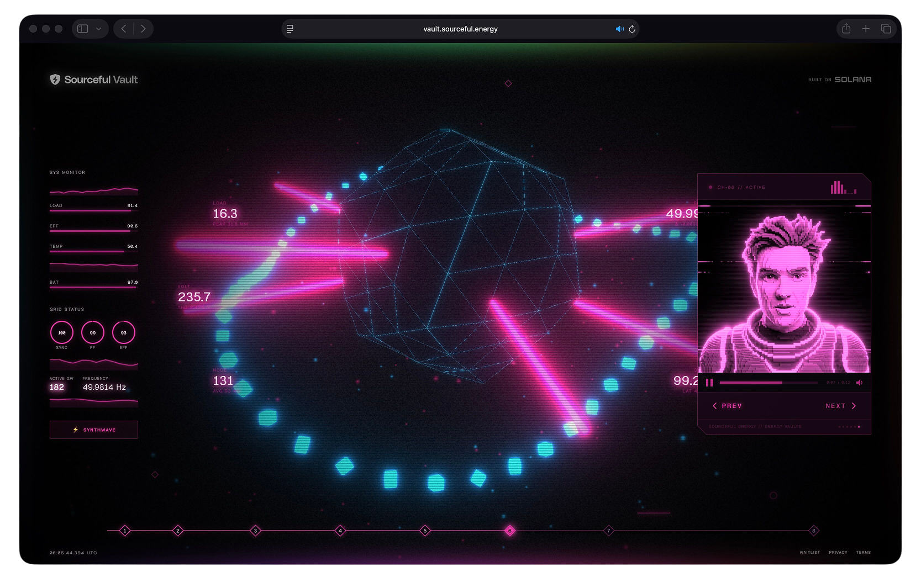Image resolution: width=921 pixels, height=588 pixels.
Task: Toggle the Safari sidebar button
Action: click(83, 29)
